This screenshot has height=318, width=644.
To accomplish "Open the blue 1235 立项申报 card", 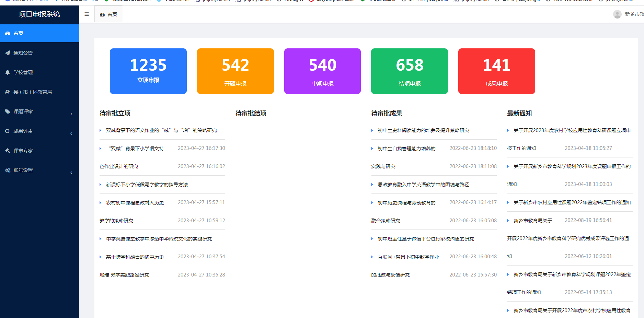I will (x=148, y=71).
